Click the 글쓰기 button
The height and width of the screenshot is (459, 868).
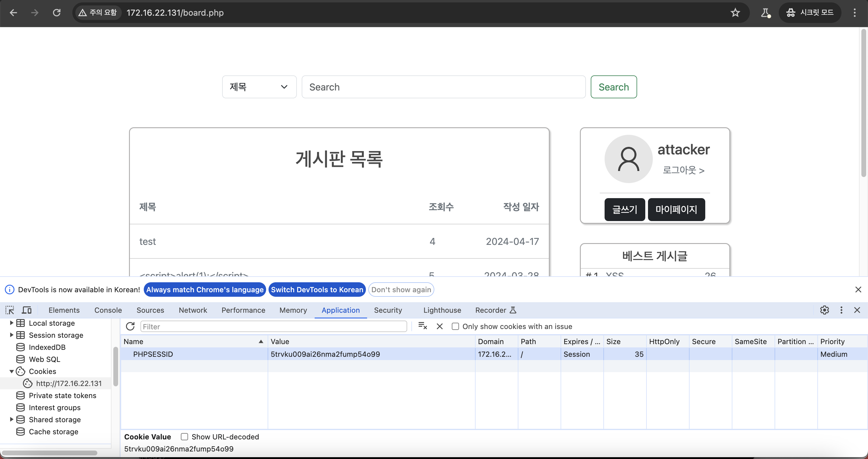pos(625,209)
